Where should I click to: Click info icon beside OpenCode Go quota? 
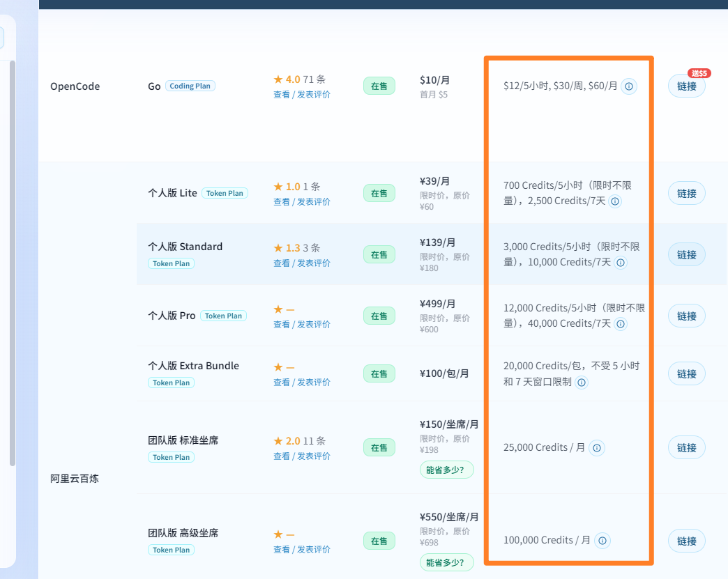coord(629,86)
